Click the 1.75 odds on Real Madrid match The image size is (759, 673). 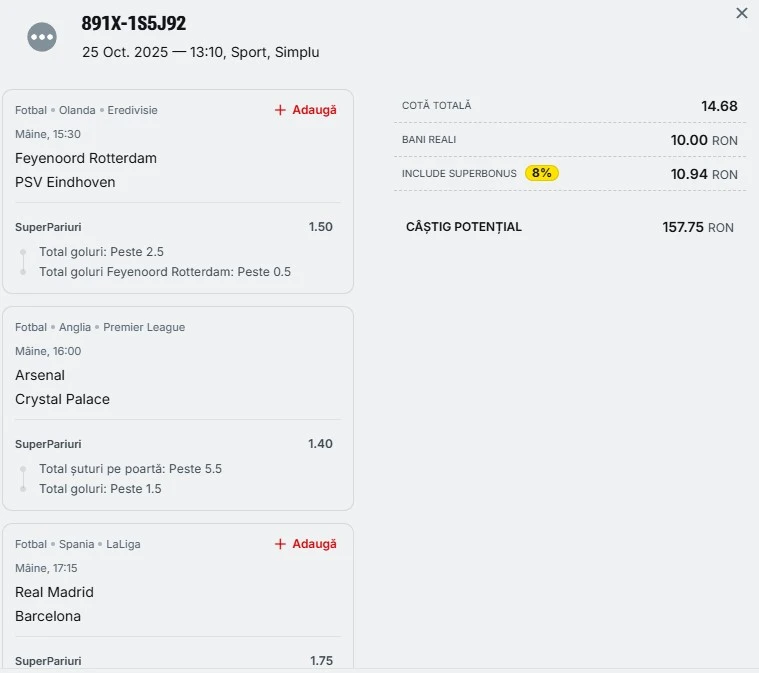click(x=321, y=661)
